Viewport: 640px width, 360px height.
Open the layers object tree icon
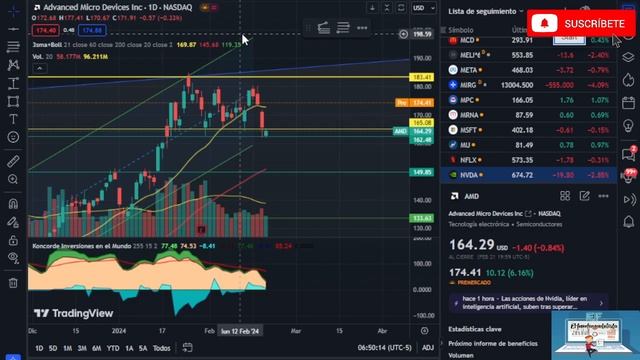pos(628,57)
